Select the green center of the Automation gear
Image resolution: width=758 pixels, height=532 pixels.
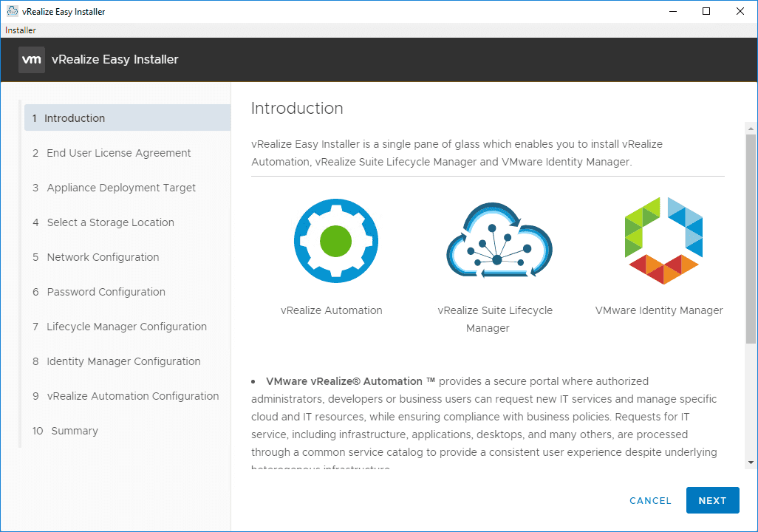point(336,241)
